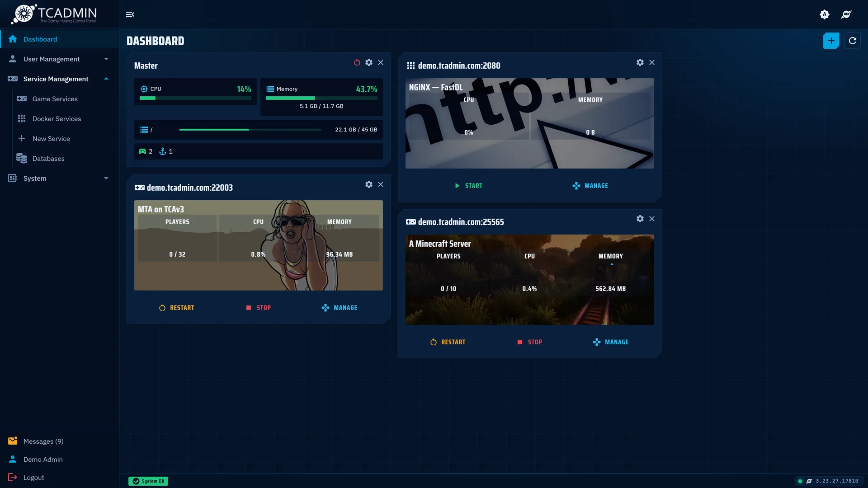Screen dimensions: 868x488
Task: Click the System OK status badge
Action: coord(148,481)
